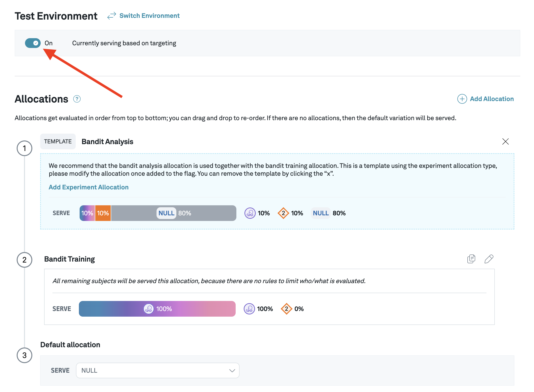The width and height of the screenshot is (534, 392).
Task: Click the step 1 circle marker
Action: coord(24,148)
